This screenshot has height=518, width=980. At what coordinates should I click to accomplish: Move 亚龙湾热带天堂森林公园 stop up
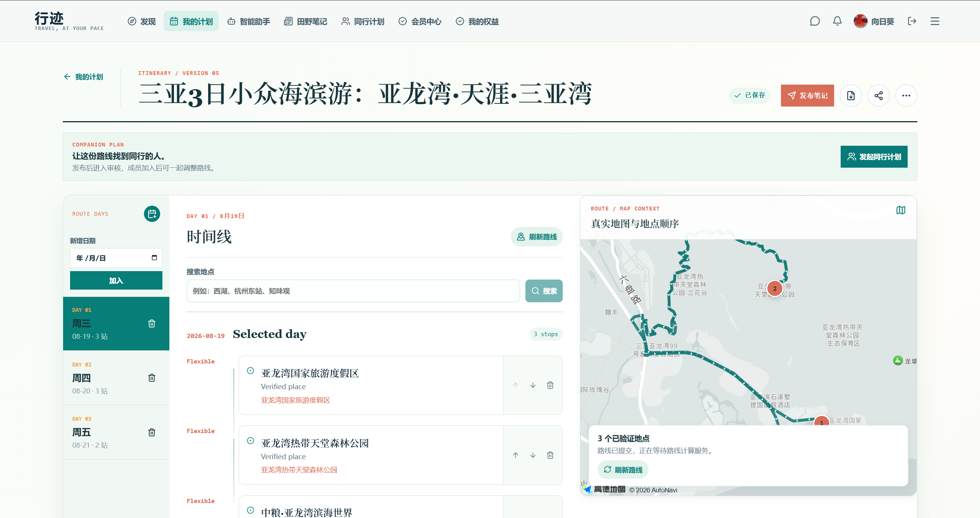(515, 455)
